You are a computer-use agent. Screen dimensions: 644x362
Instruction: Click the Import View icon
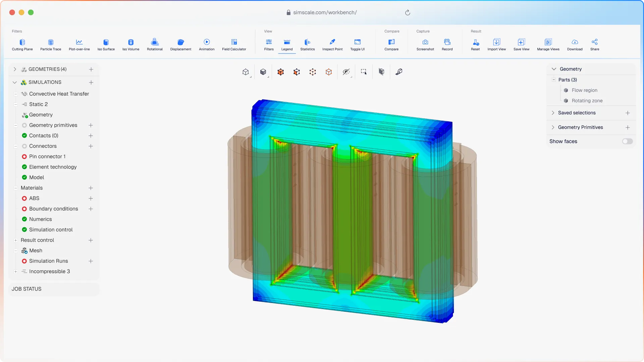coord(497,42)
